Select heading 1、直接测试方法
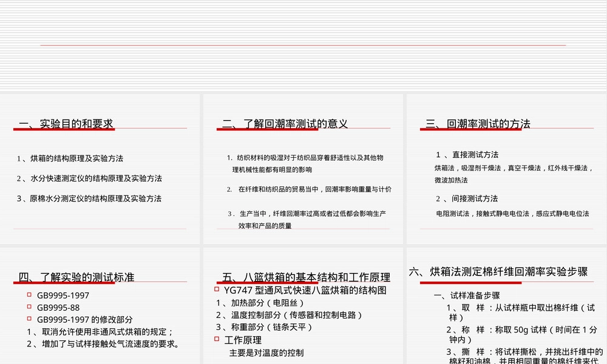The width and height of the screenshot is (607, 364). 467,155
